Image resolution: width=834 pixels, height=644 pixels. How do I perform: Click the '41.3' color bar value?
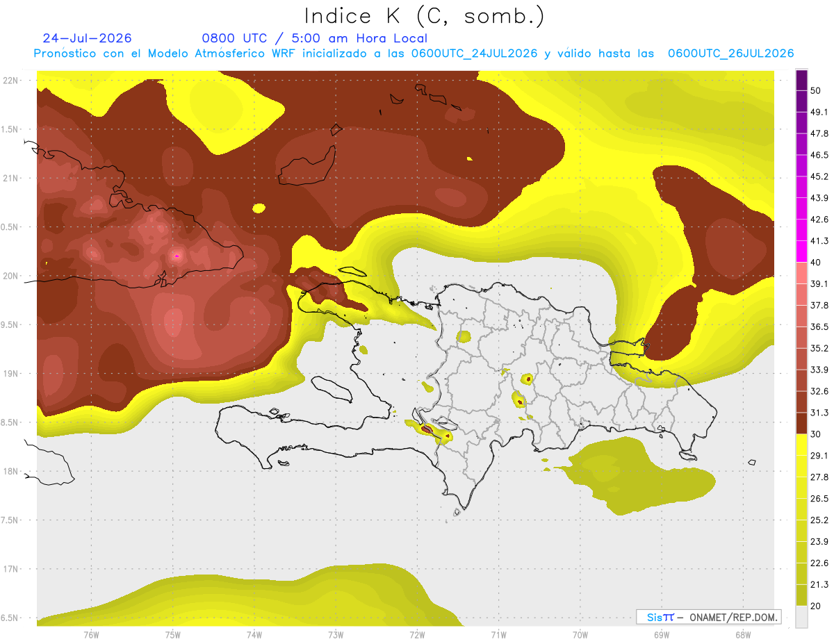pos(819,241)
